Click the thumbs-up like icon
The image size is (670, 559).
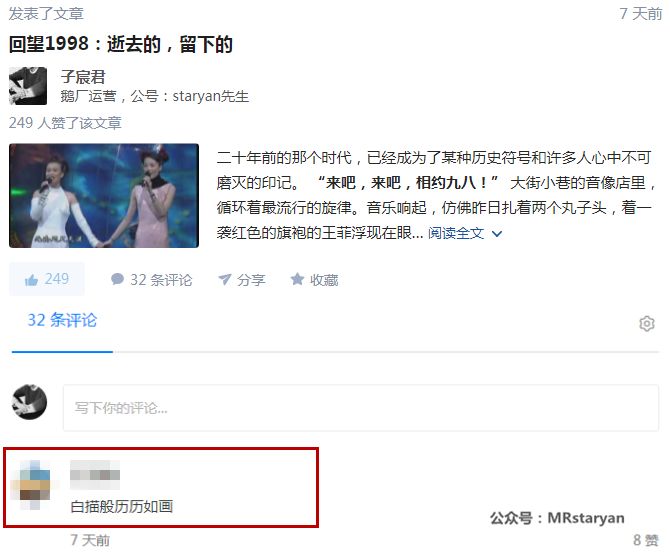click(x=31, y=280)
